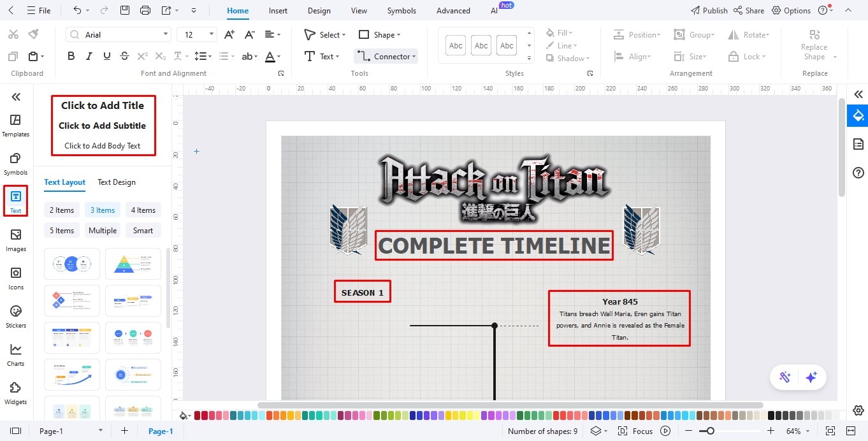Click the Save disk icon

pyautogui.click(x=125, y=10)
